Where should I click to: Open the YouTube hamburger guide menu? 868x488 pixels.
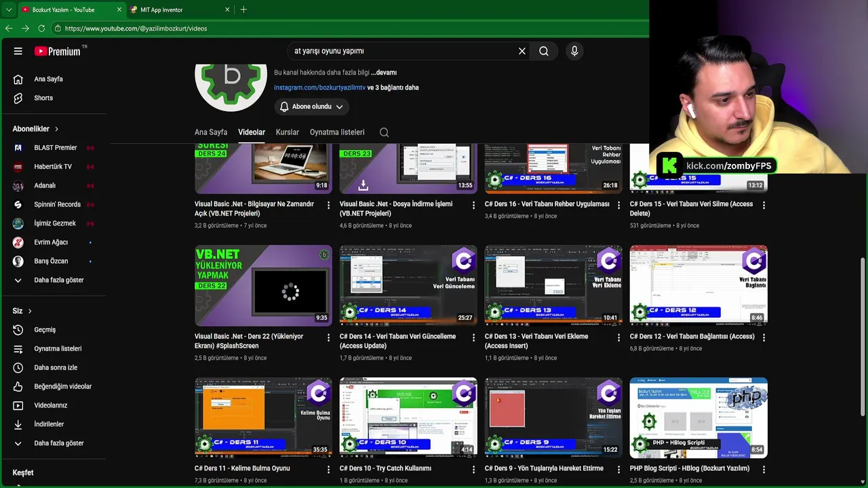point(18,51)
